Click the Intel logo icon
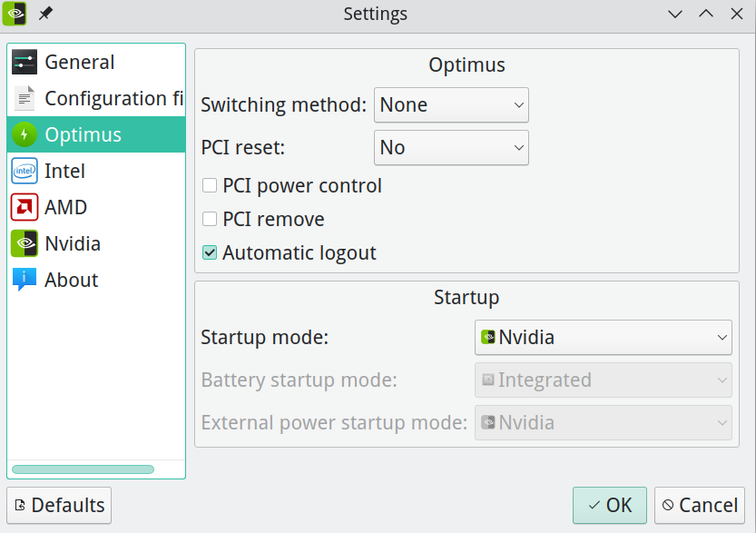756x533 pixels. (25, 171)
